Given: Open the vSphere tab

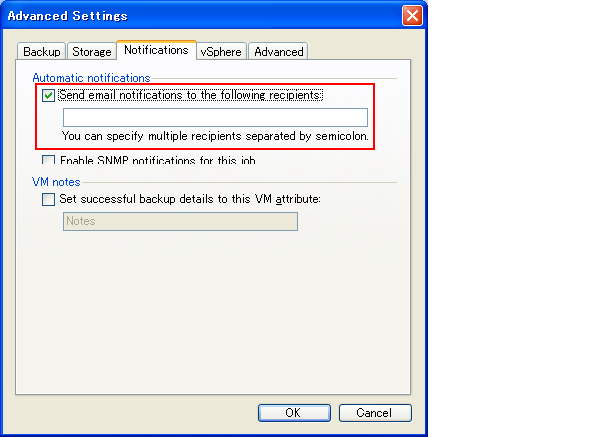Looking at the screenshot, I should point(221,51).
